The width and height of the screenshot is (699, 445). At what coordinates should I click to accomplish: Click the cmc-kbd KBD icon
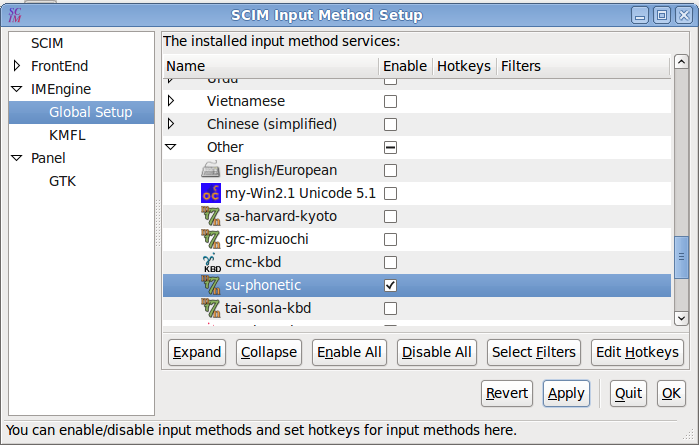[211, 262]
